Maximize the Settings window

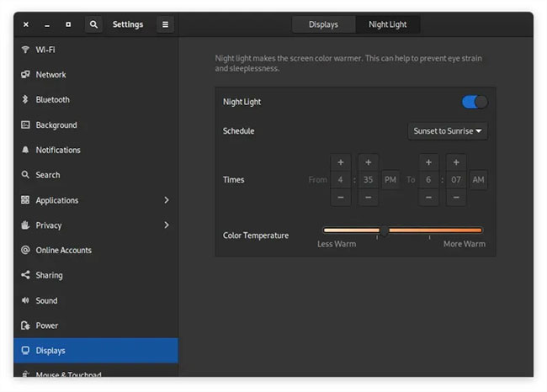point(68,24)
